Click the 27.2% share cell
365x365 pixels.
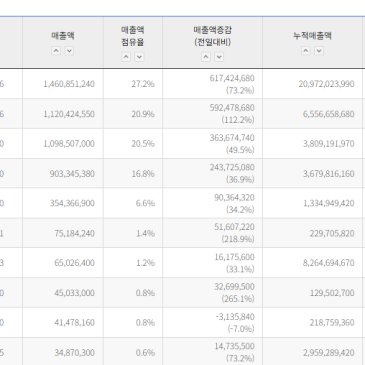(133, 84)
